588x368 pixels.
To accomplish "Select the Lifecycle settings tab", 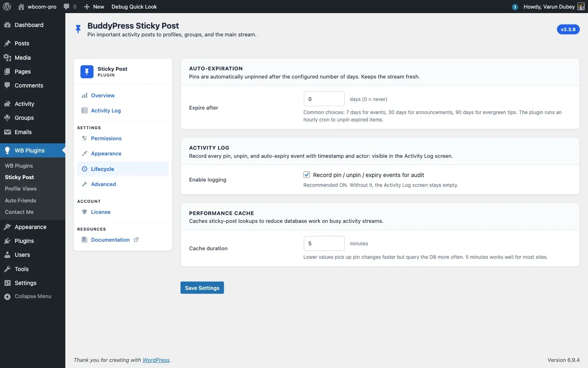I will coord(123,169).
